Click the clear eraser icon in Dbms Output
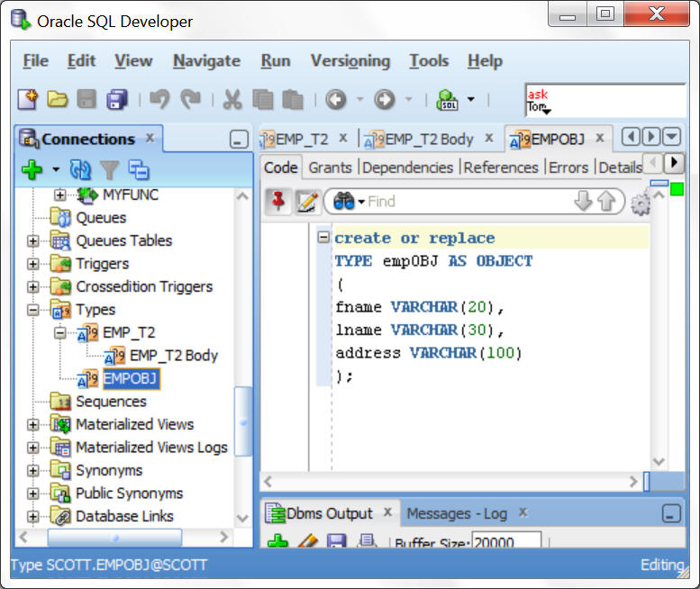 pos(307,541)
